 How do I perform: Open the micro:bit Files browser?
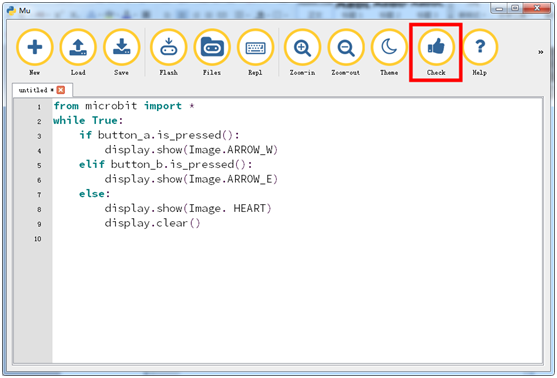coord(212,47)
